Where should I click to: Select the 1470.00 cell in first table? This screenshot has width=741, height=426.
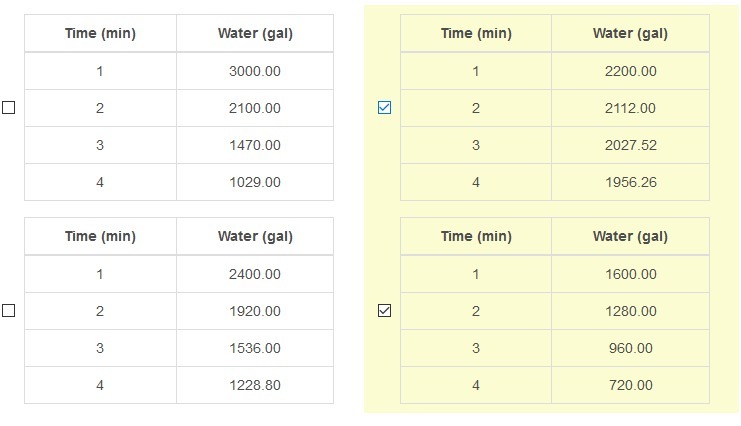pos(255,145)
